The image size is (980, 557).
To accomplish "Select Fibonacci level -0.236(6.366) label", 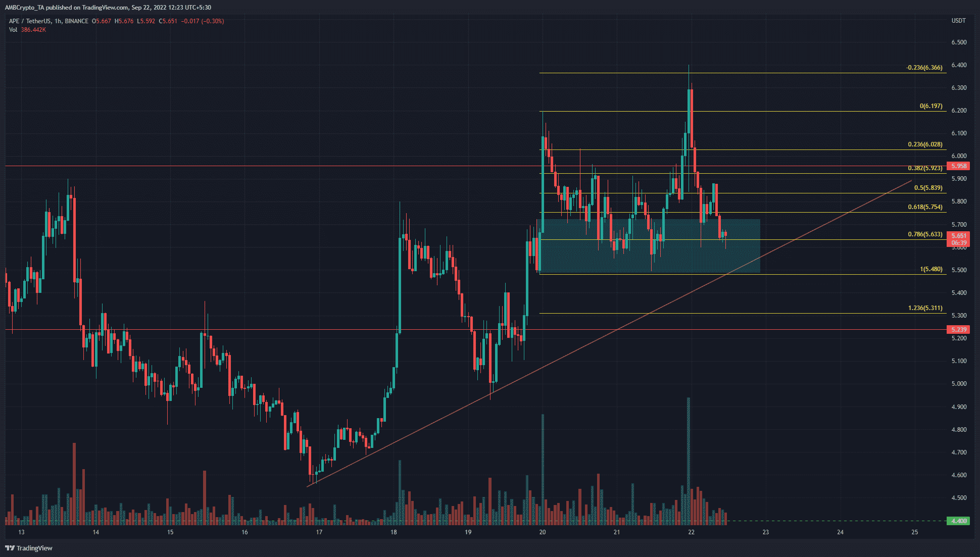I will coord(924,68).
